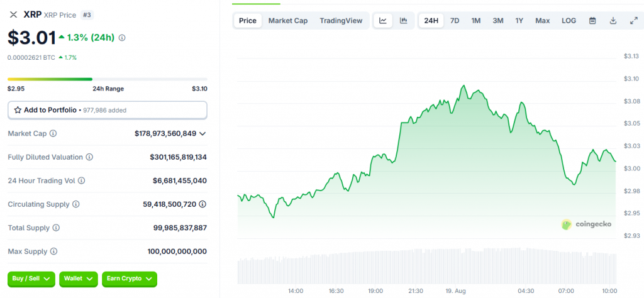
Task: Open the Total Supply info icon
Action: pos(56,228)
